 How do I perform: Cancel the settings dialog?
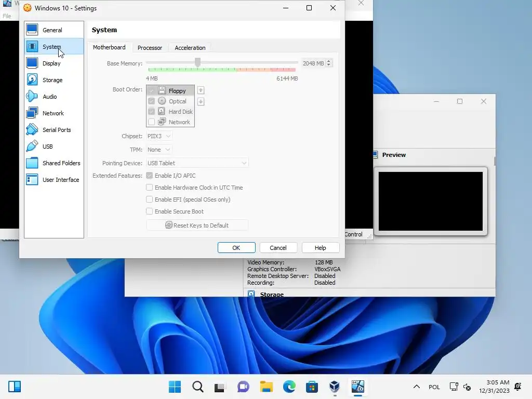(278, 248)
